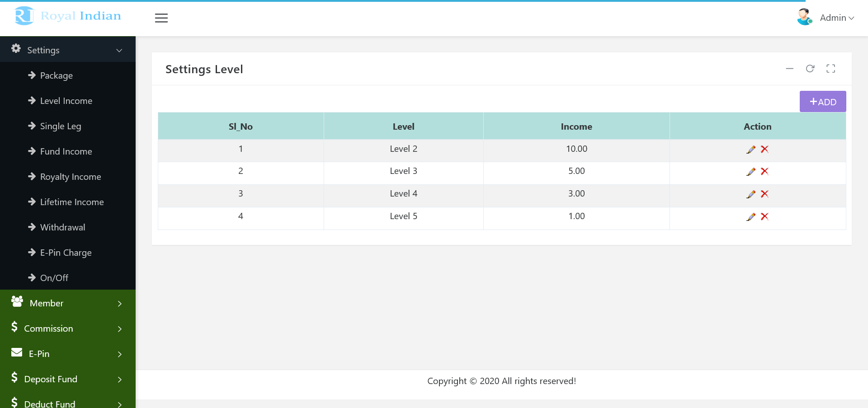Screen dimensions: 868x408
Task: Minimize the Settings Level card
Action: (x=790, y=69)
